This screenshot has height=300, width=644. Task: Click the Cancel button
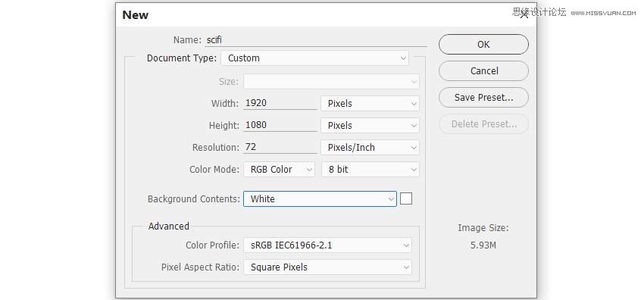tap(483, 71)
